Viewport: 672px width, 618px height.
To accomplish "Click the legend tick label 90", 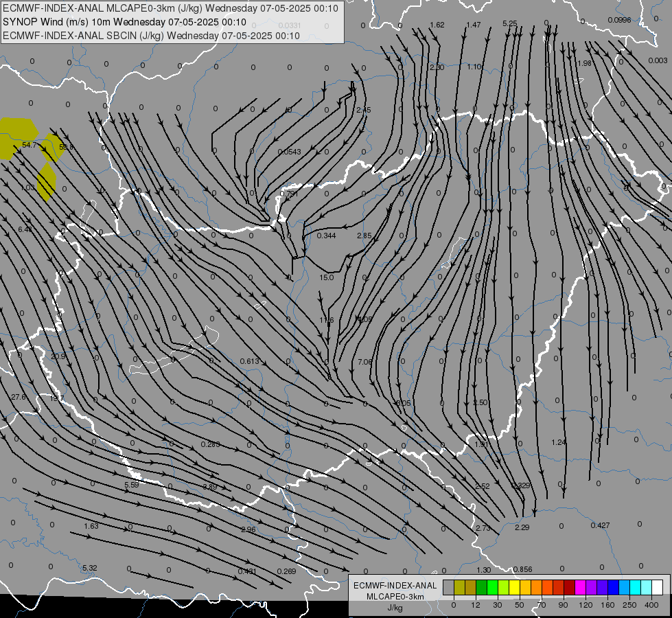I will point(563,605).
